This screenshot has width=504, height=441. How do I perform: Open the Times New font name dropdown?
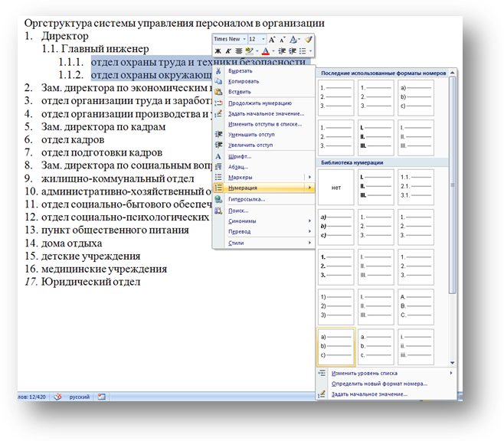click(244, 39)
